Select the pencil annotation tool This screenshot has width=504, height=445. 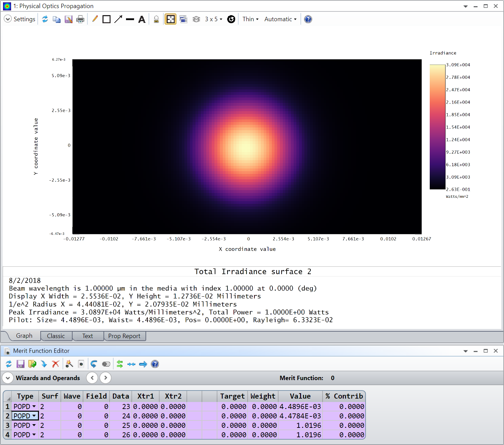95,19
